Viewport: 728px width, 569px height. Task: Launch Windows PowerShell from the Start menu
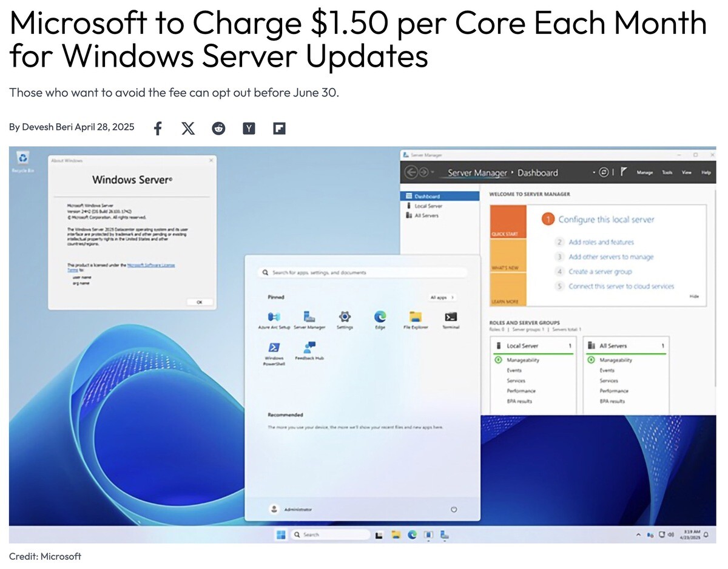tap(274, 348)
